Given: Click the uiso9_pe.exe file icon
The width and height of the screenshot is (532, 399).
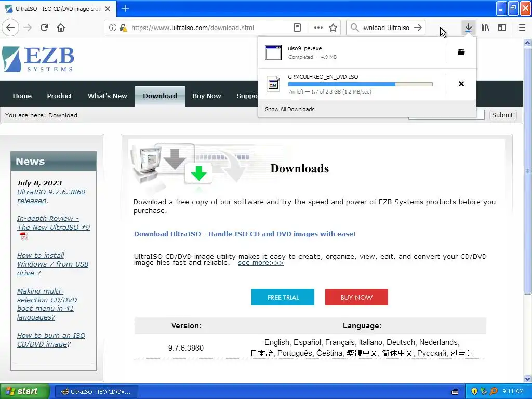Looking at the screenshot, I should tap(273, 52).
